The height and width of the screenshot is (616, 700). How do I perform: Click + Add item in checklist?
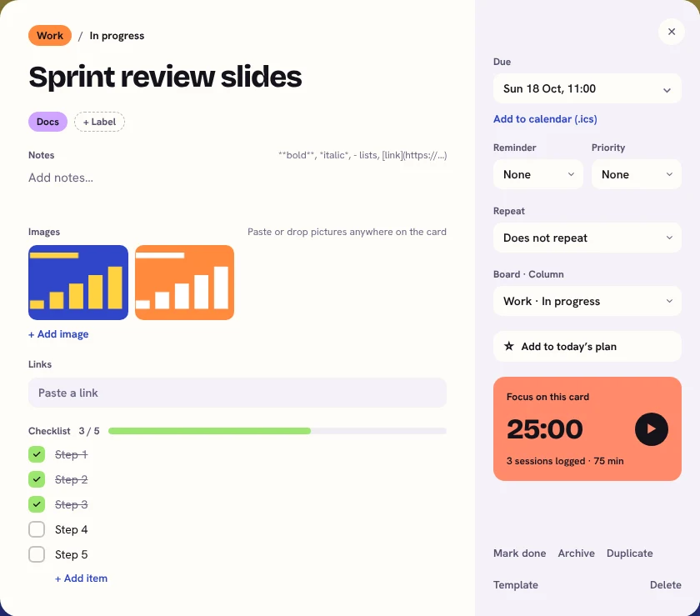click(x=82, y=578)
